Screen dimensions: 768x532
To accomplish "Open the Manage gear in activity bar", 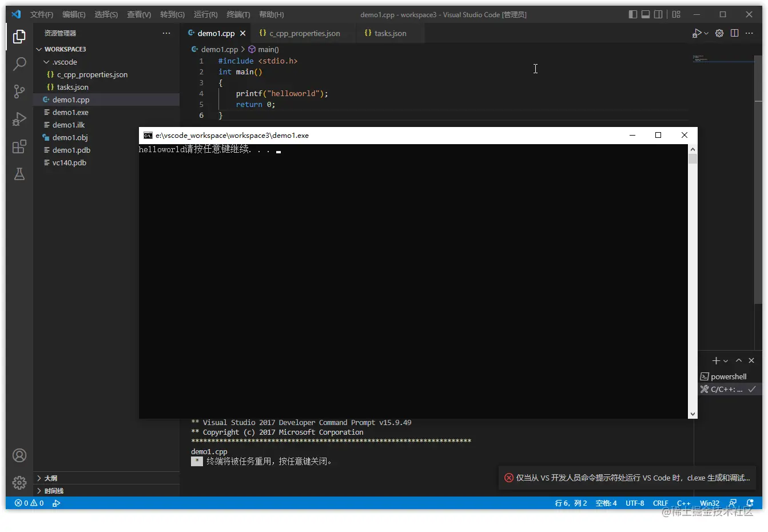I will pos(19,482).
